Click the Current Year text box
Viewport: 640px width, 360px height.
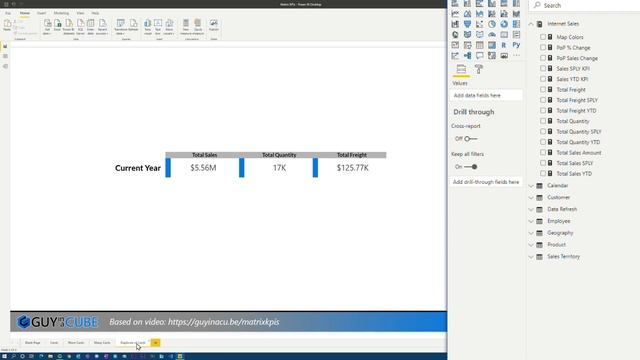pyautogui.click(x=138, y=168)
